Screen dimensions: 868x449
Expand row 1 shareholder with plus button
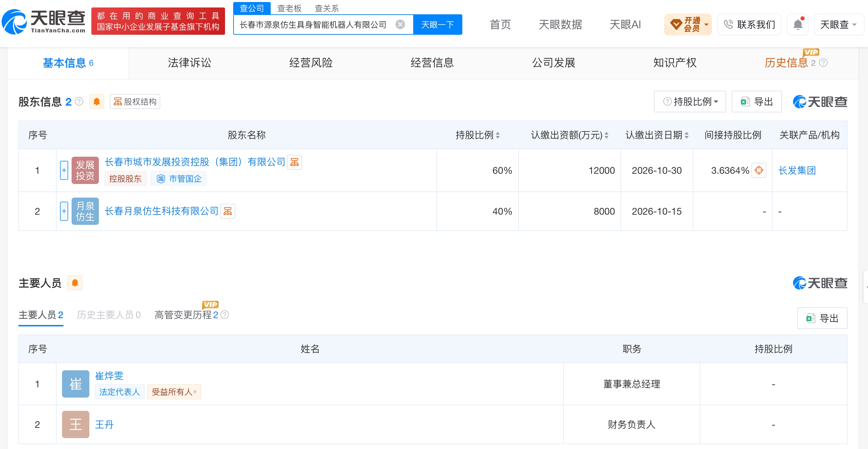64,170
